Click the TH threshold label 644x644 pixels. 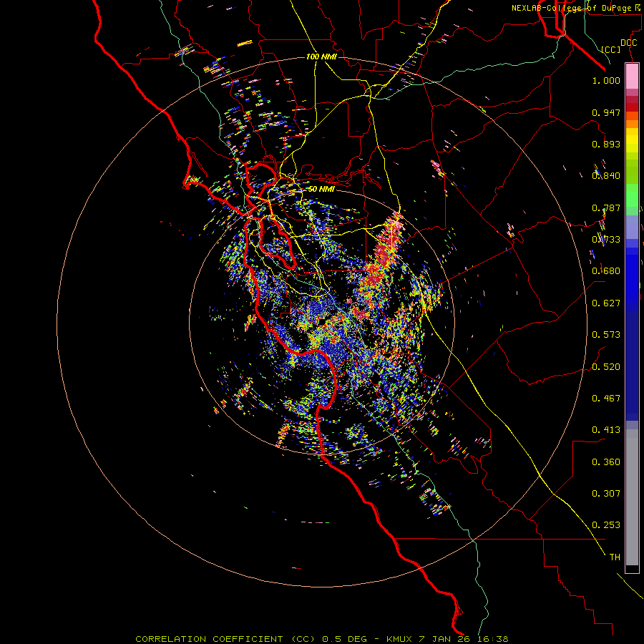coord(615,557)
